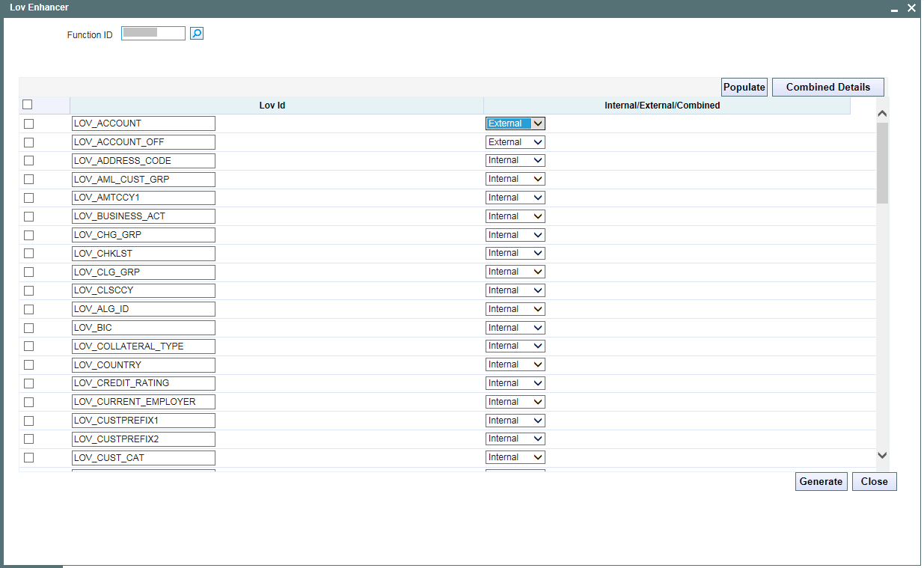
Task: Click the LOV_CLSCCY Lov Id field
Action: 144,290
